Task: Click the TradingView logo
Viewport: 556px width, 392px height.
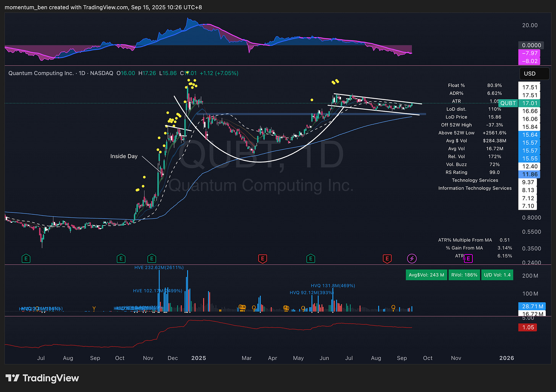Action: pos(42,378)
